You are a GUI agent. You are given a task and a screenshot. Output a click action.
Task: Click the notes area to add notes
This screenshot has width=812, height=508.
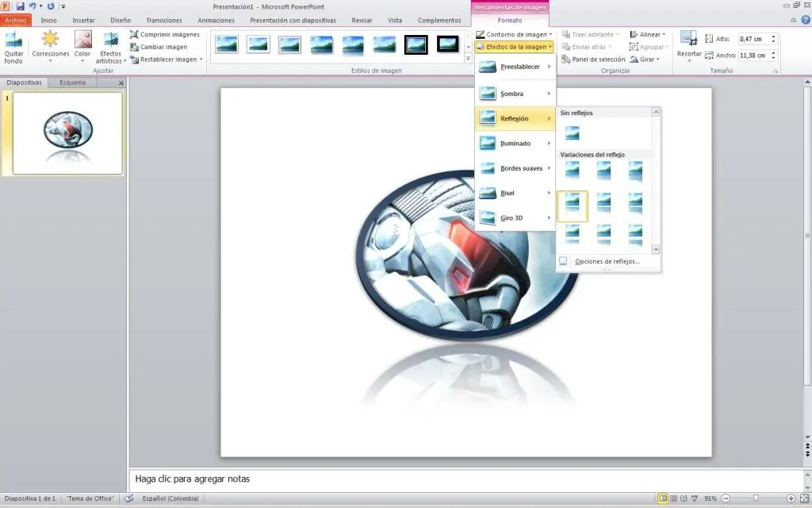(466, 479)
